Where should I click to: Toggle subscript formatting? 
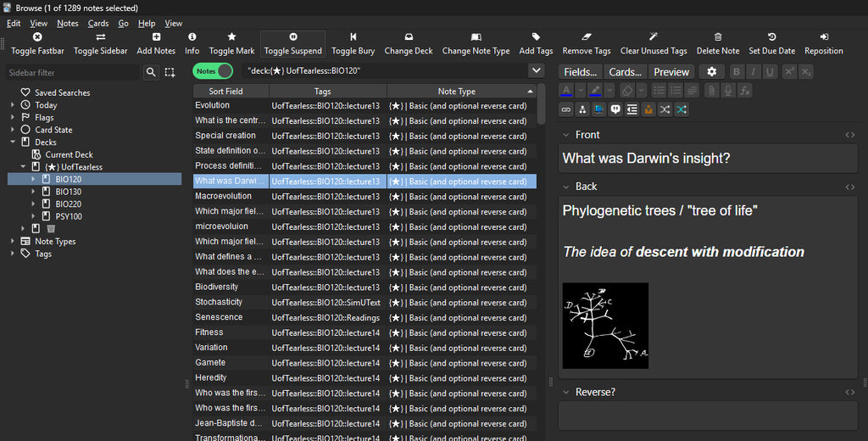pos(806,71)
